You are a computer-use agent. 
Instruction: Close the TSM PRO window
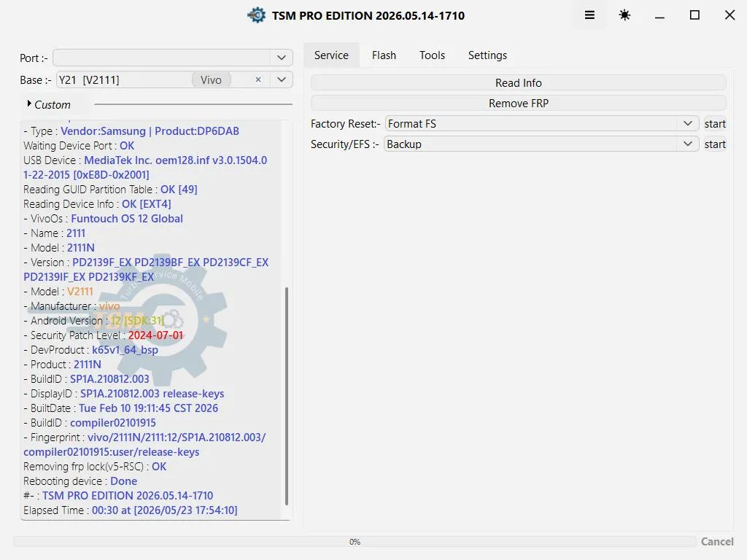pyautogui.click(x=729, y=15)
